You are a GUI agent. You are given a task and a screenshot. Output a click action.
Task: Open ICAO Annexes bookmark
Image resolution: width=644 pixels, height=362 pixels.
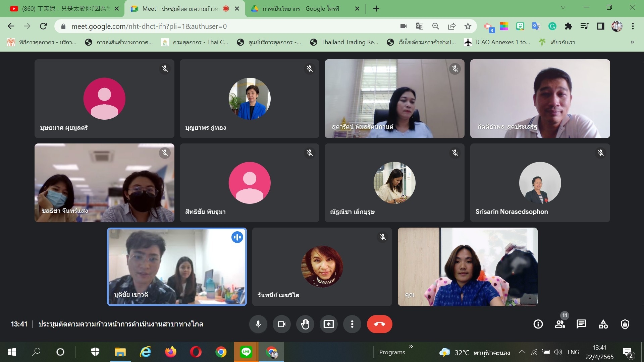497,42
